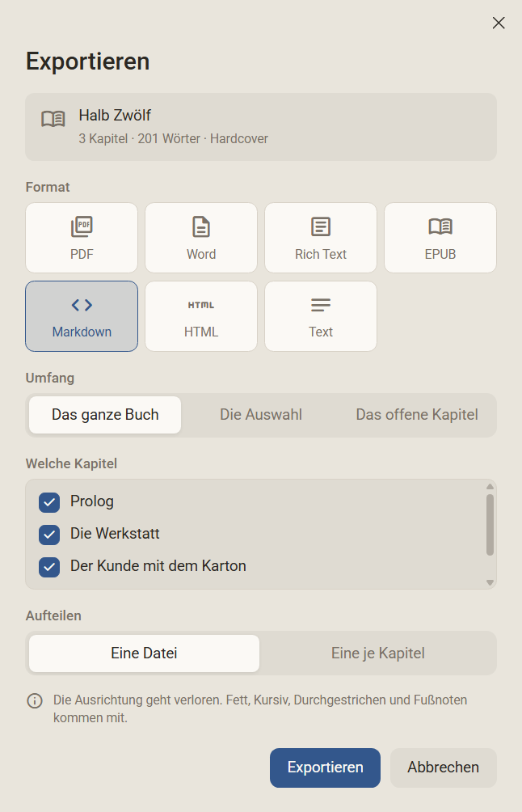Uncheck the Die Werkstatt chapter
The width and height of the screenshot is (522, 812).
tap(49, 535)
